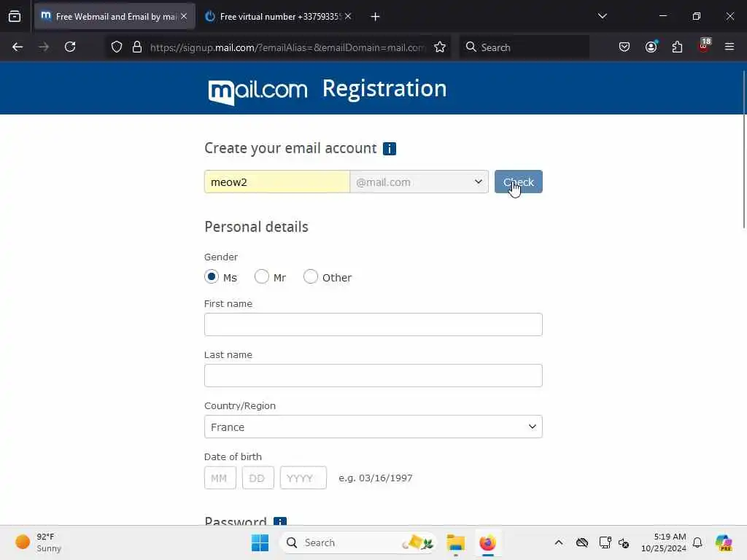Image resolution: width=747 pixels, height=560 pixels.
Task: Reload the current page
Action: [70, 47]
